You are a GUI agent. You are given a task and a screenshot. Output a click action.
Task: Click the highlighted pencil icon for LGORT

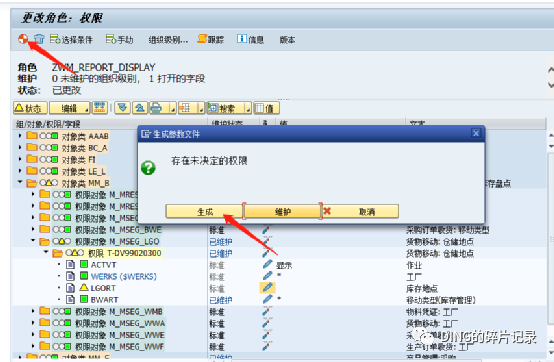point(267,287)
